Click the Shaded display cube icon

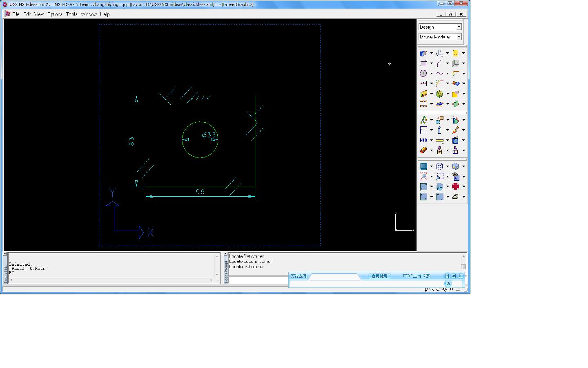[x=455, y=166]
